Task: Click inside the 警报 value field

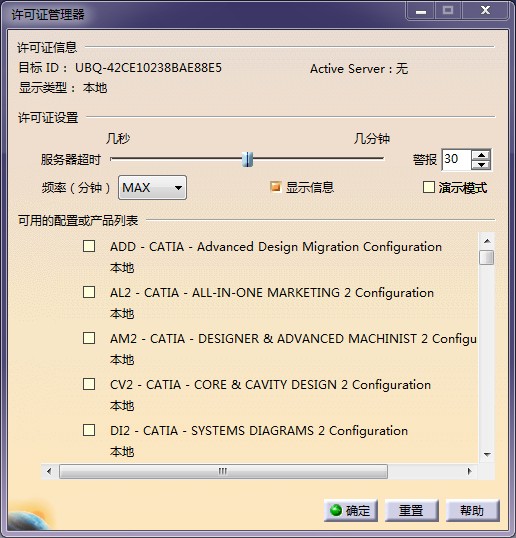Action: [x=456, y=160]
